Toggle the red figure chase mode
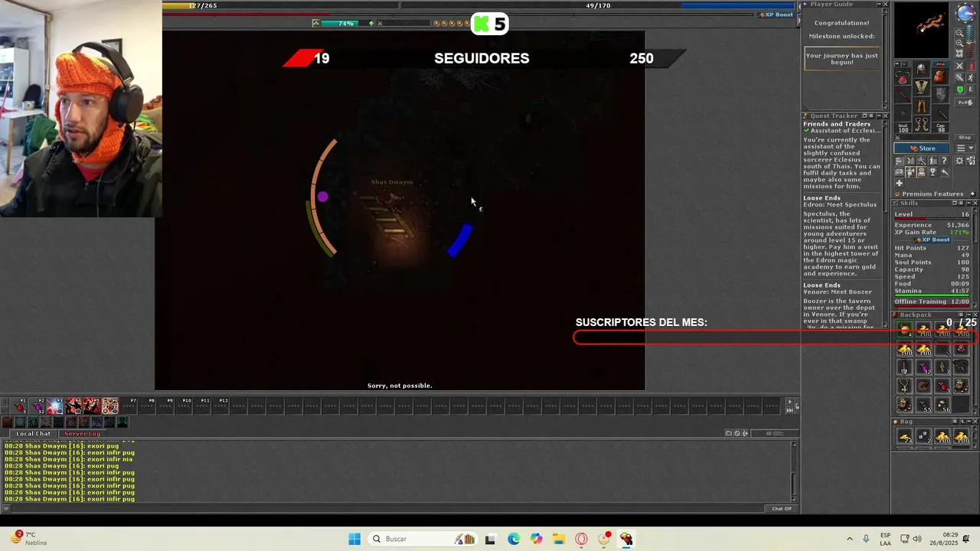The image size is (980, 551). [x=970, y=66]
